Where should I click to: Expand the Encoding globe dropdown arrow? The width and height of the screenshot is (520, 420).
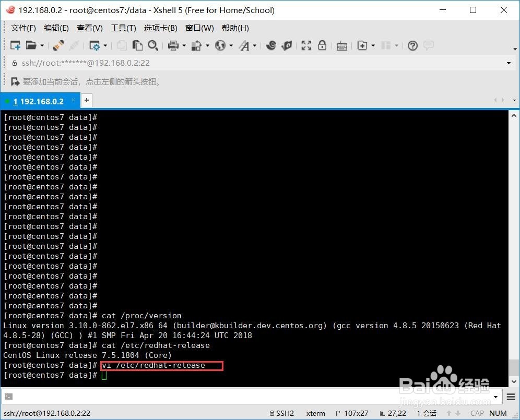click(x=231, y=45)
